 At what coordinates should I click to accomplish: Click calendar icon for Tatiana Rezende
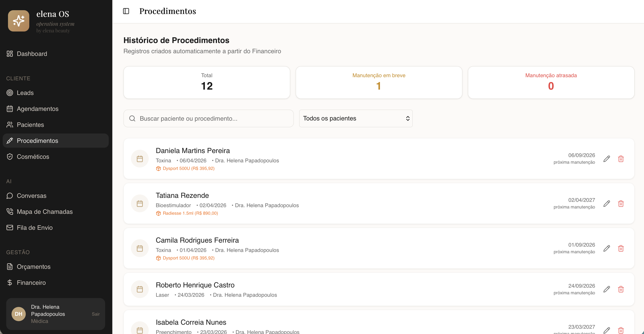pos(140,204)
